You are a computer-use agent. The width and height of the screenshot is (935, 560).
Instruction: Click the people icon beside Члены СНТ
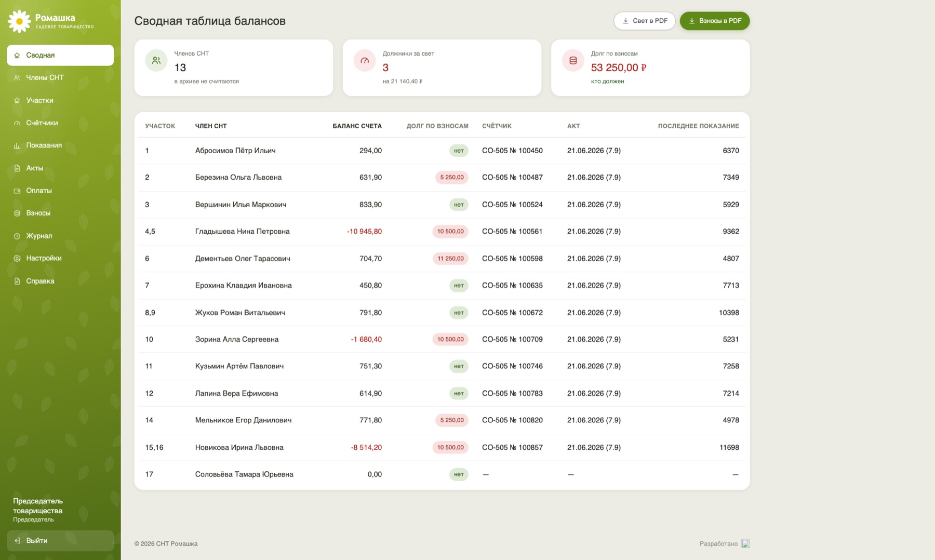pyautogui.click(x=17, y=78)
